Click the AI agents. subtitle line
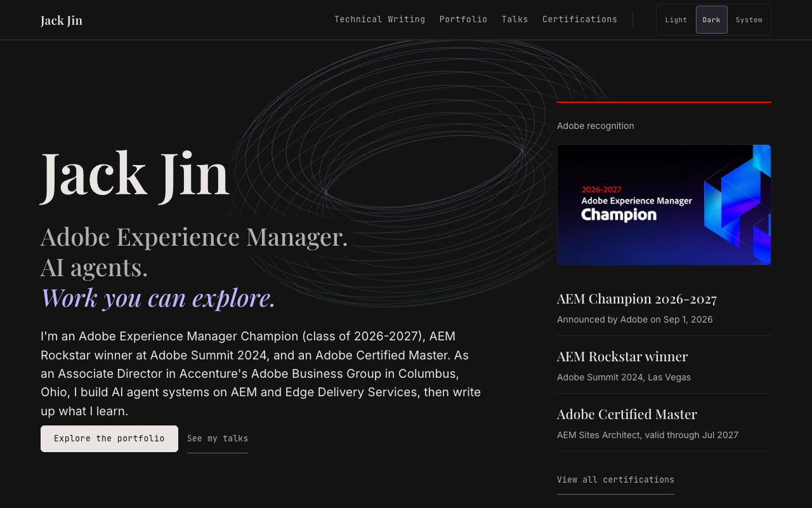Screen dimensions: 812x508 tap(95, 267)
